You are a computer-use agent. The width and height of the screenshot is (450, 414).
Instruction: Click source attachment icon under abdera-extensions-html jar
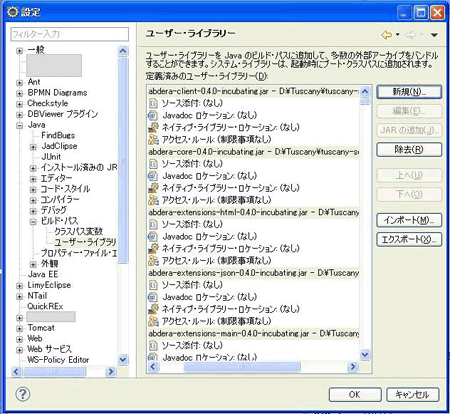pyautogui.click(x=153, y=224)
